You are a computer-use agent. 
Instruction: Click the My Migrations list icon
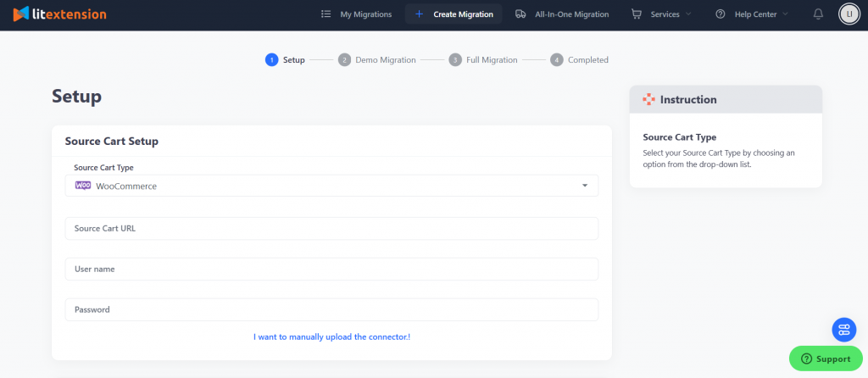[326, 14]
